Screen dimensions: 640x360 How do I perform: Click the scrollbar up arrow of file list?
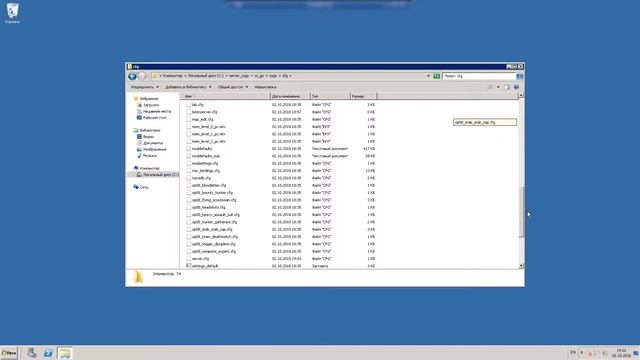[x=521, y=96]
